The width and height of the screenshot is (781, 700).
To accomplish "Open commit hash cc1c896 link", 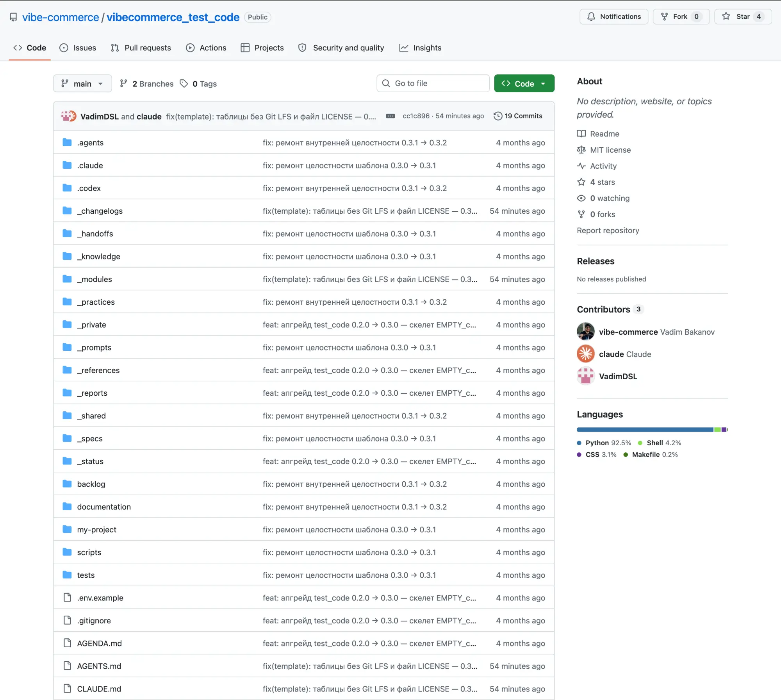I will [x=416, y=116].
